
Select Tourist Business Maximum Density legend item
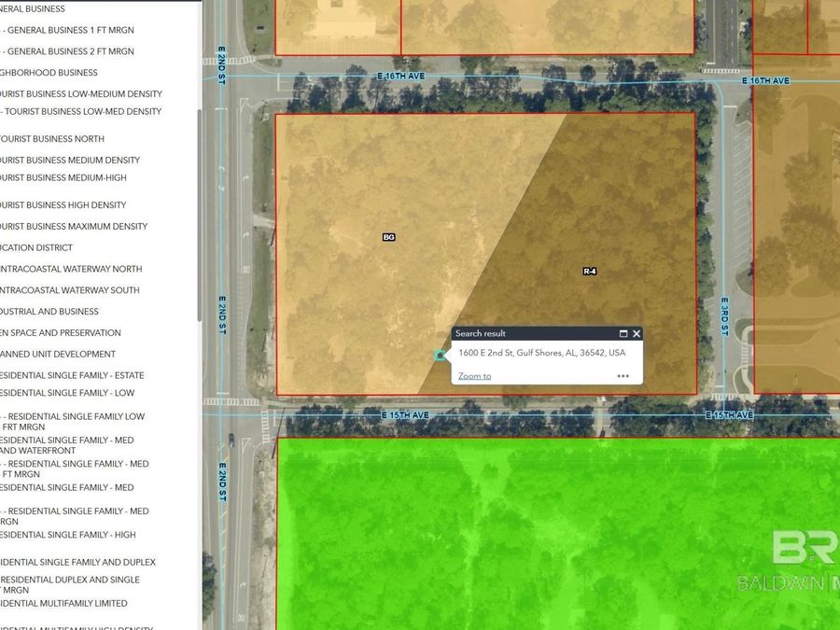click(74, 227)
